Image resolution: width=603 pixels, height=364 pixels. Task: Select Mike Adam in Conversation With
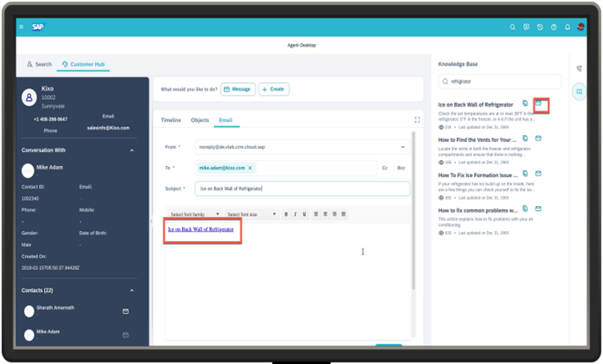pos(50,168)
